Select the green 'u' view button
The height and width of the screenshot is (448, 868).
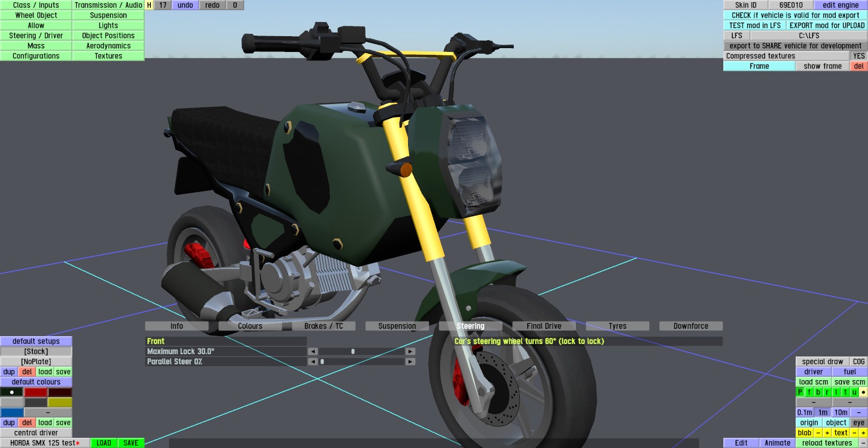854,392
